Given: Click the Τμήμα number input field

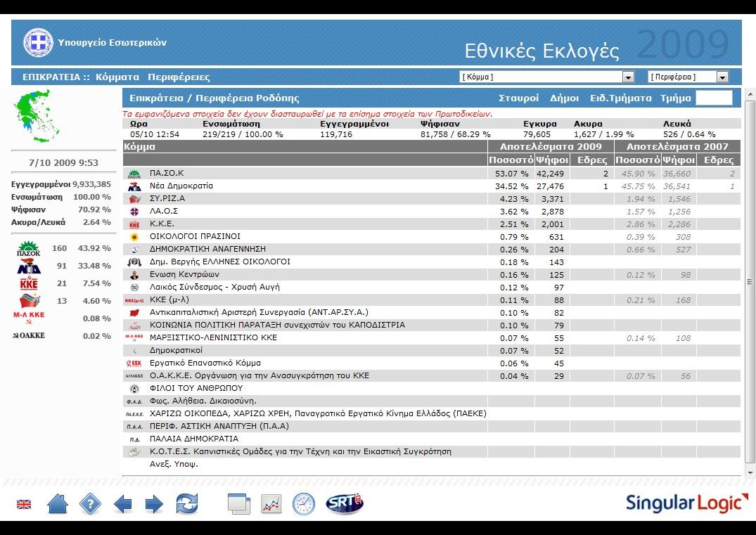Looking at the screenshot, I should click(x=714, y=98).
